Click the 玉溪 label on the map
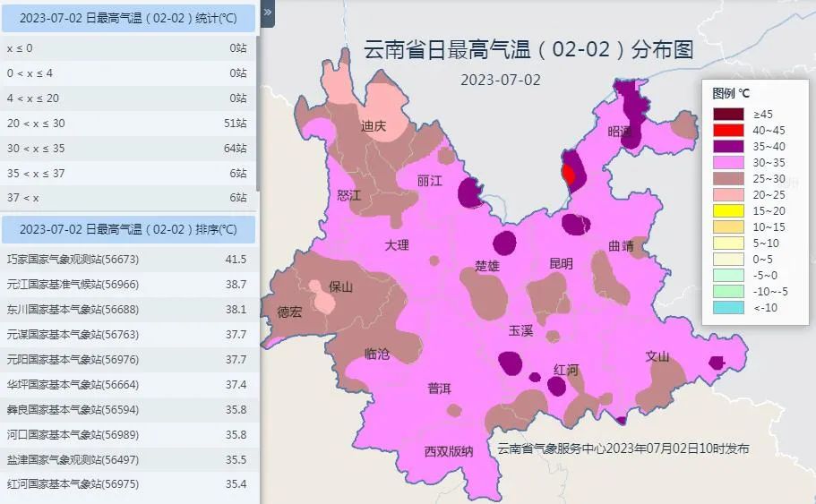816x504 pixels. click(521, 331)
